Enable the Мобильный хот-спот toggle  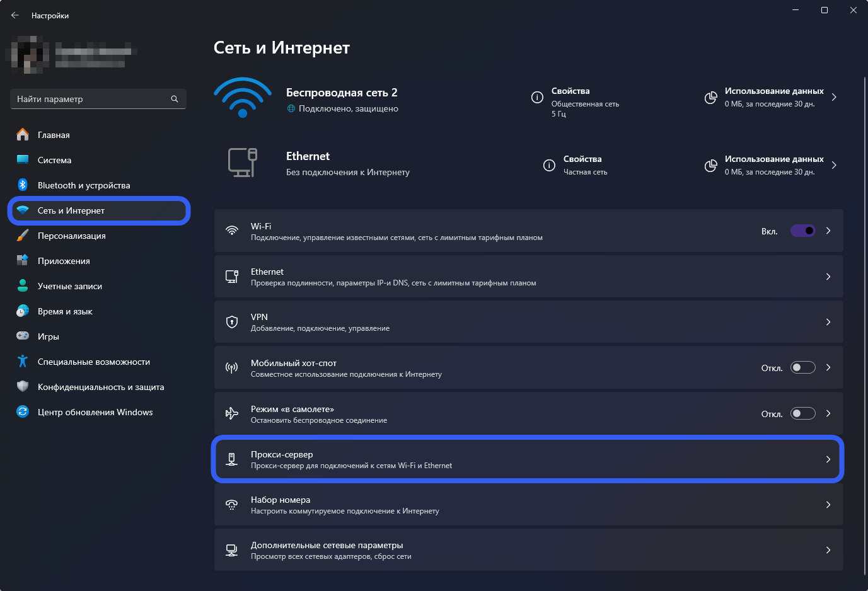tap(802, 367)
